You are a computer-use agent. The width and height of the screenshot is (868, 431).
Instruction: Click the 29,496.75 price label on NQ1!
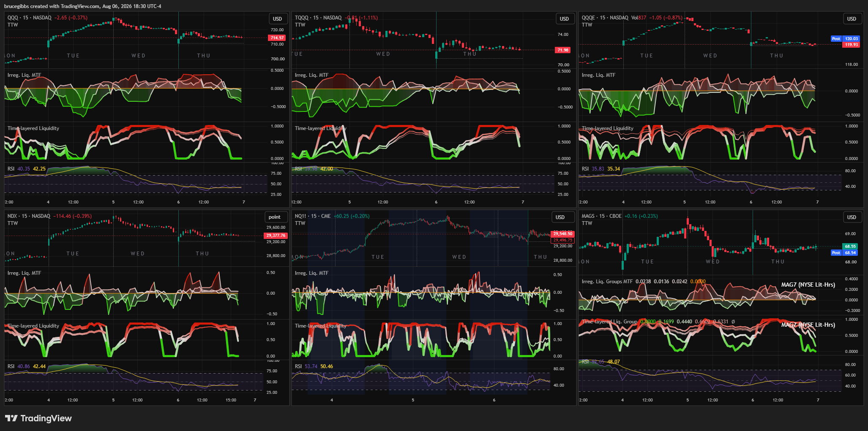562,240
